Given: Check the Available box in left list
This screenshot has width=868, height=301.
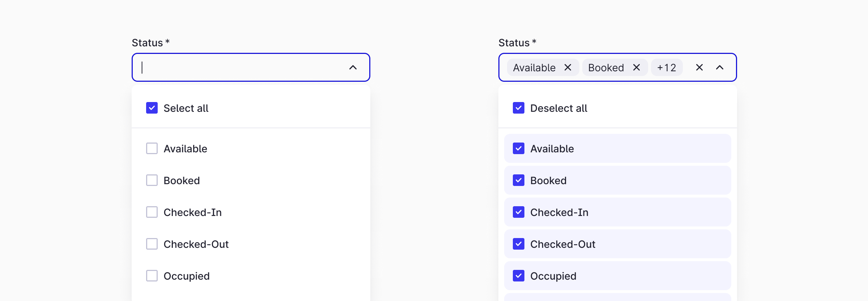Looking at the screenshot, I should 152,148.
